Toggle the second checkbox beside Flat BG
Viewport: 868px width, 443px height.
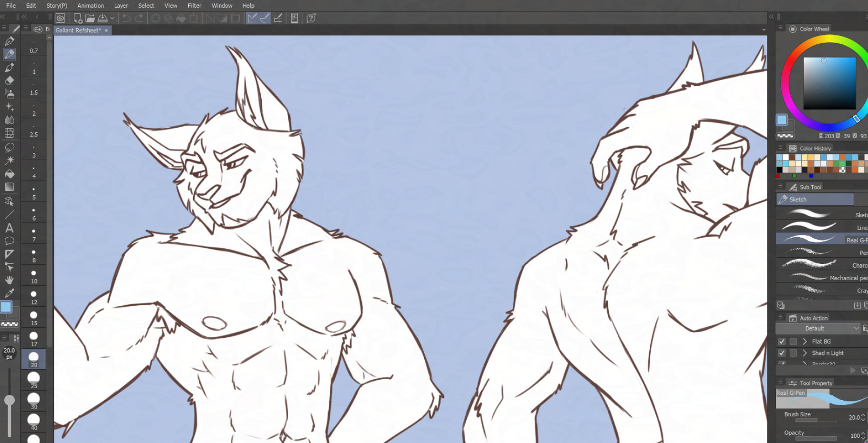pos(793,342)
